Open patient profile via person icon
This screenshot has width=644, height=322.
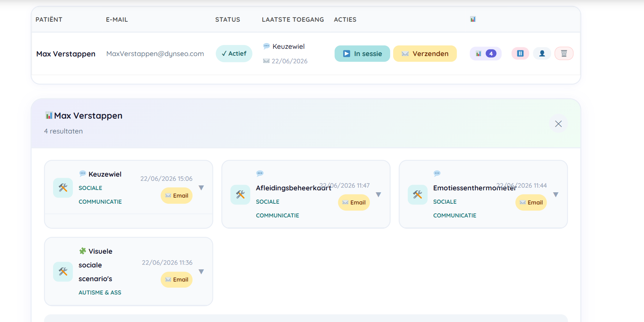point(542,53)
